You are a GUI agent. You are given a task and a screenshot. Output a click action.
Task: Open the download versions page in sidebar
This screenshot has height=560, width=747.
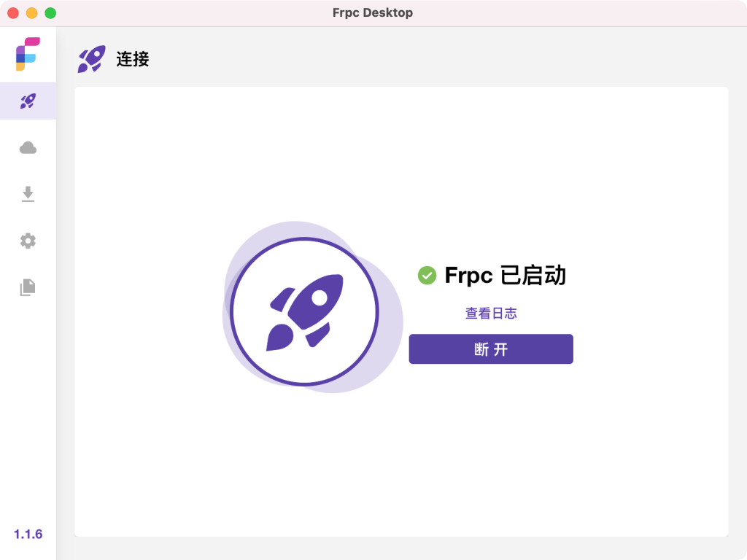click(28, 194)
